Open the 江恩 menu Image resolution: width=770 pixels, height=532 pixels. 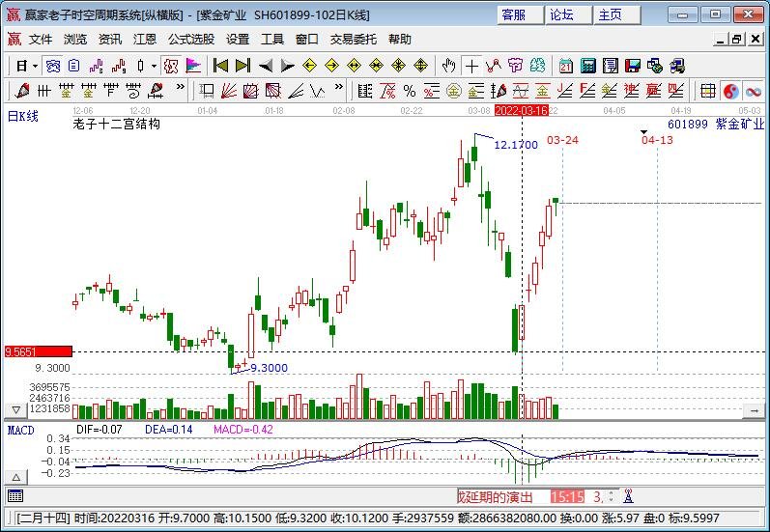coord(144,40)
